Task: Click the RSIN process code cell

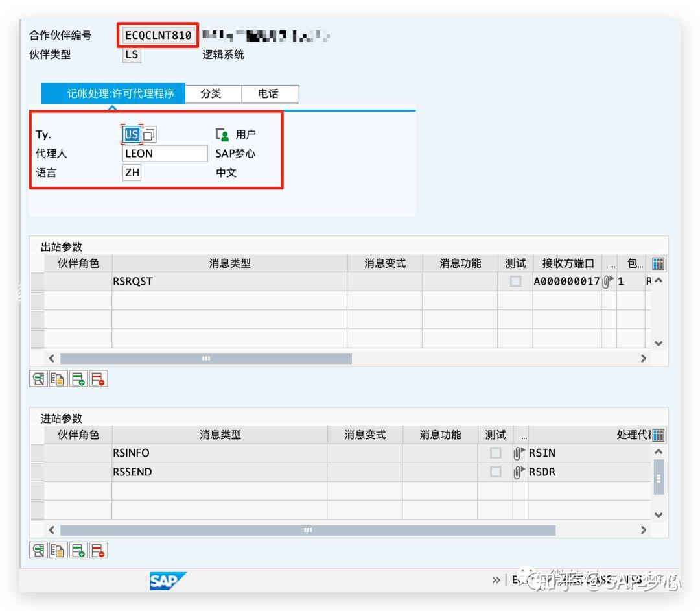Action: (x=589, y=453)
